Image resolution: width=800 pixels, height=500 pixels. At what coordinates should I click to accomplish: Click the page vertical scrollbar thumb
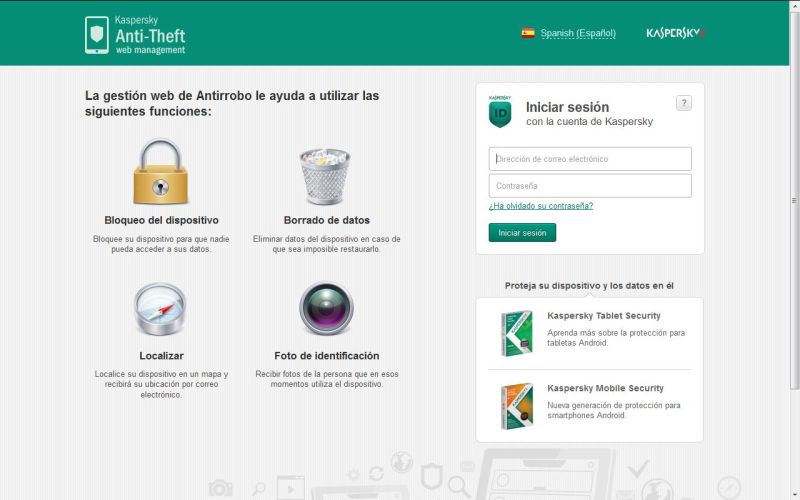point(794,201)
